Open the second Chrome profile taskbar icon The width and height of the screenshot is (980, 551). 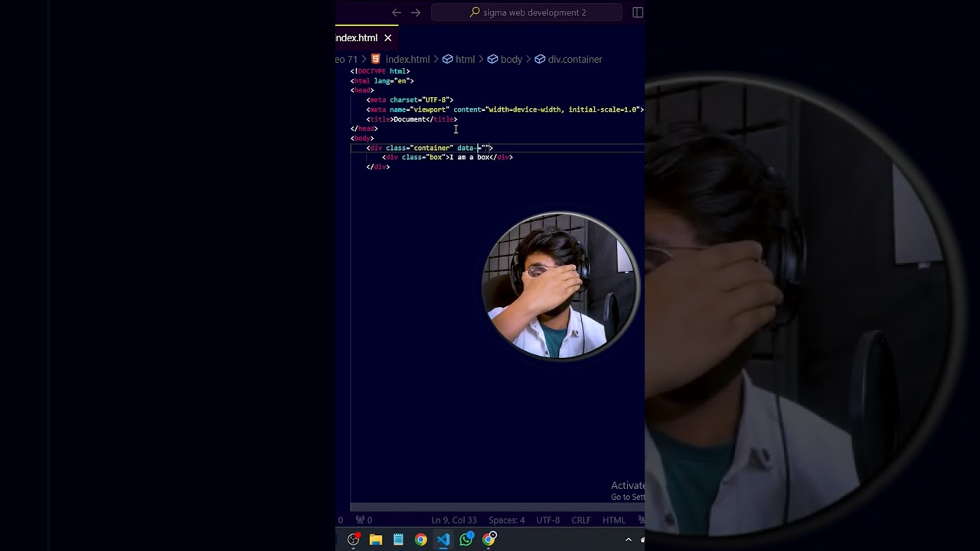(489, 540)
